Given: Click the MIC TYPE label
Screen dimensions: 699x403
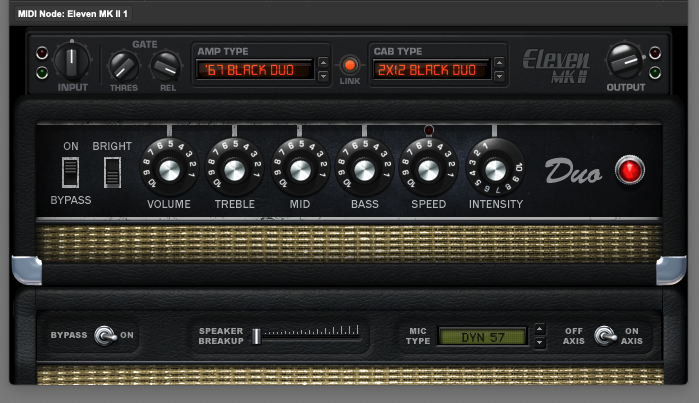Looking at the screenshot, I should (418, 336).
